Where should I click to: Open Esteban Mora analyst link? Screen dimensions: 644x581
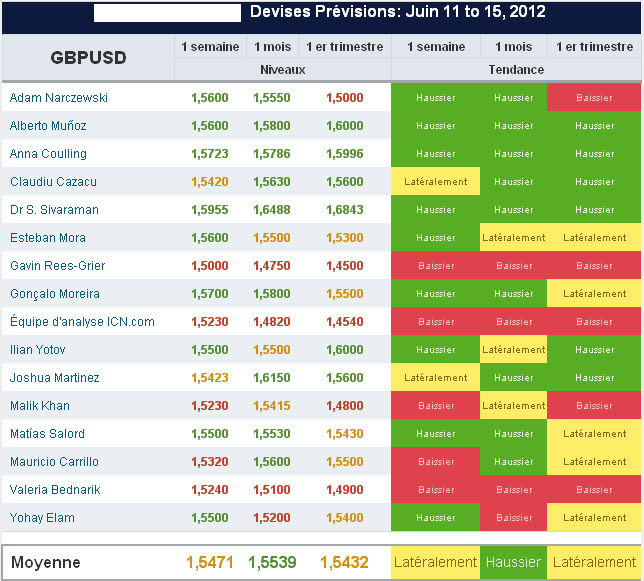click(48, 238)
